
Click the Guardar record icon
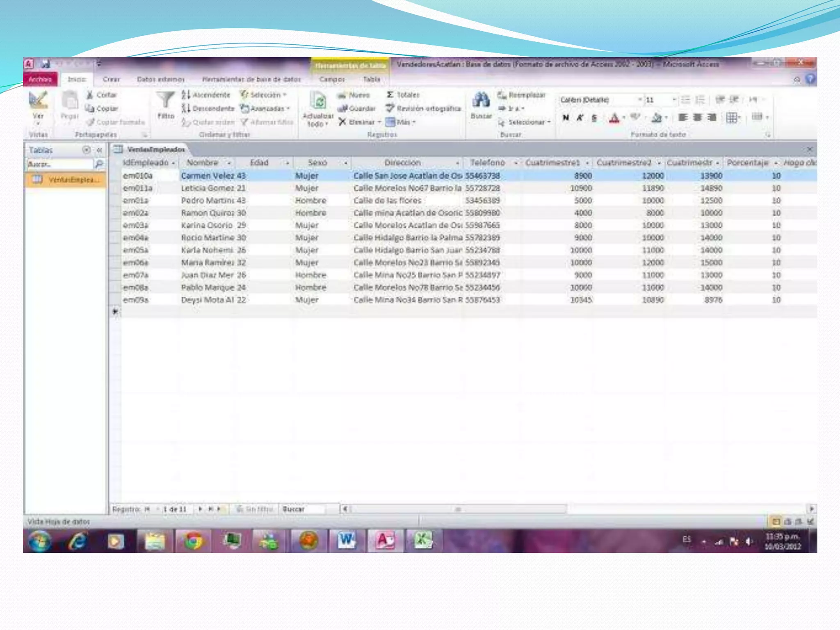tap(342, 108)
